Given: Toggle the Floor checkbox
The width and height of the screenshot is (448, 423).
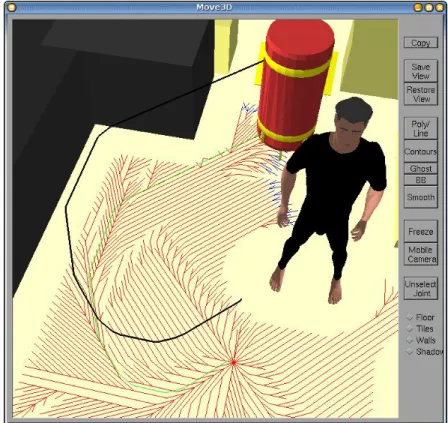Looking at the screenshot, I should (x=410, y=317).
